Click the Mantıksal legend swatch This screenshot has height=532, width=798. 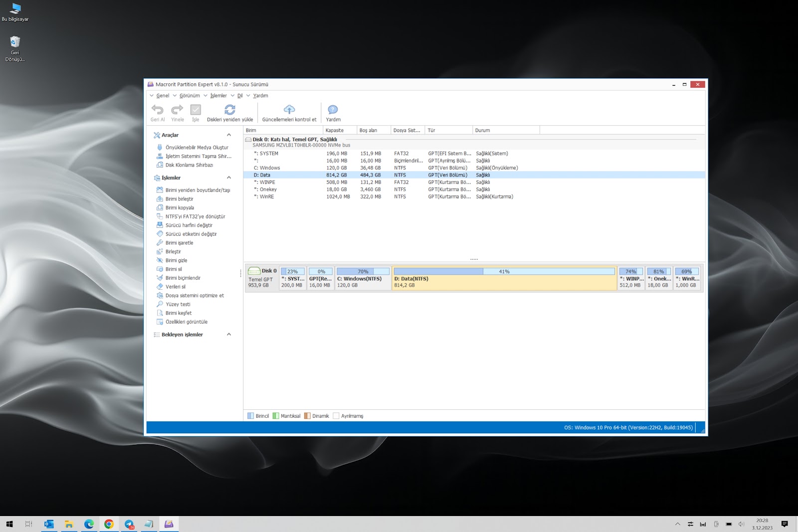[276, 416]
